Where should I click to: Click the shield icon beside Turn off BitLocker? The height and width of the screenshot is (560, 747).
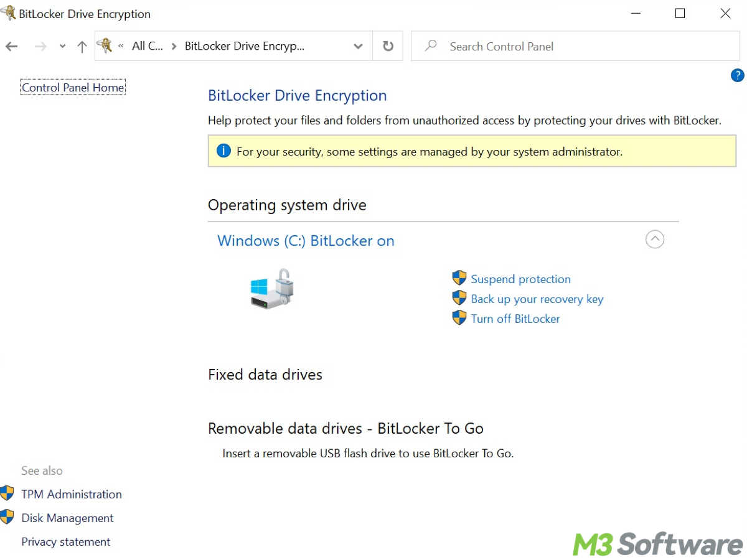(459, 318)
